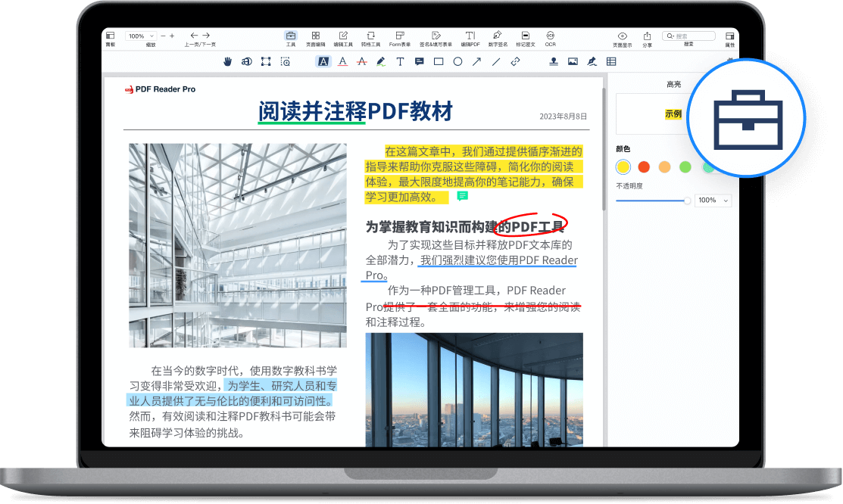Select the hand pan tool
The height and width of the screenshot is (504, 843).
227,62
